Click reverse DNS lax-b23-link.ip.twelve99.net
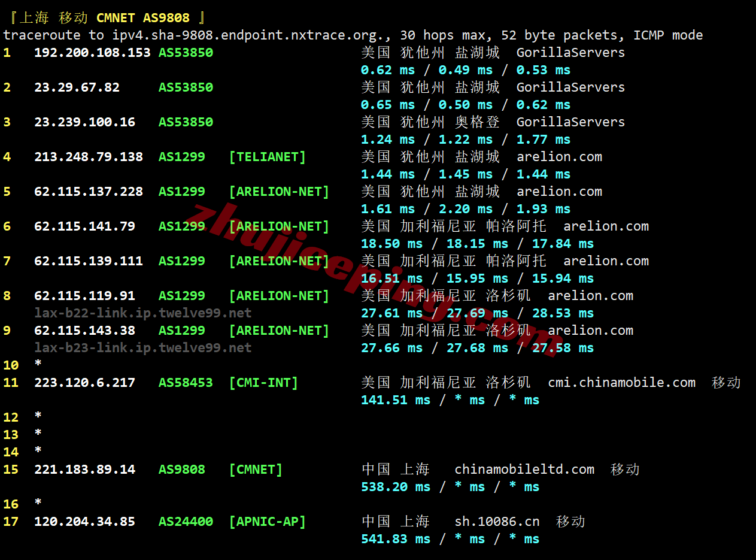Viewport: 756px width, 560px height. tap(143, 348)
